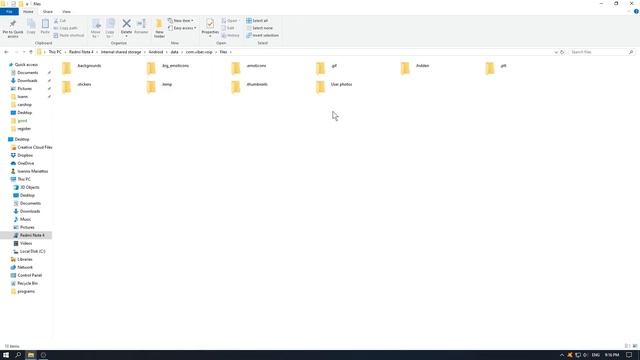This screenshot has width=640, height=360.
Task: Select the .thumbnails folder
Action: pos(249,86)
